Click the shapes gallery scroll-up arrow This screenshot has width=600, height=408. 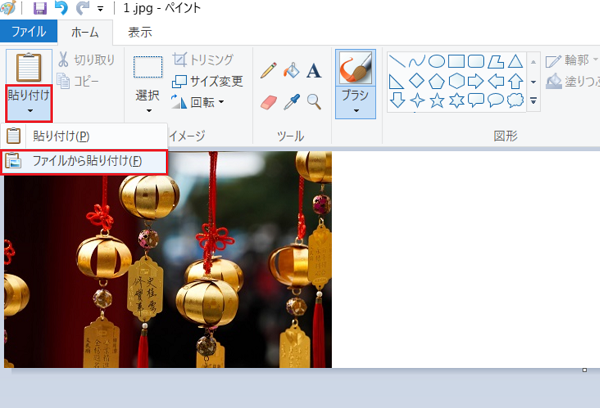tap(533, 62)
